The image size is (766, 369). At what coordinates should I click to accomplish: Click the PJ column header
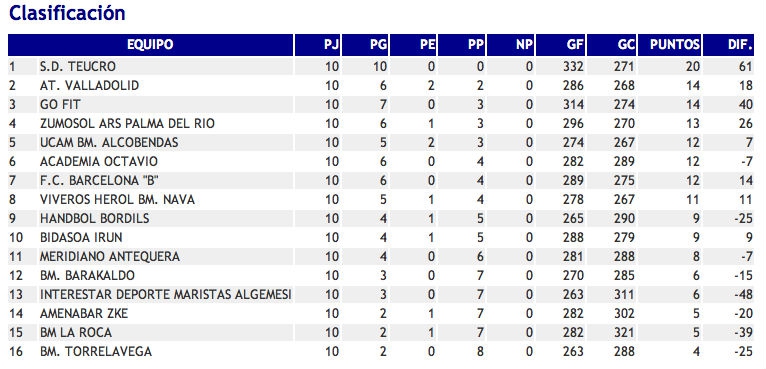318,45
